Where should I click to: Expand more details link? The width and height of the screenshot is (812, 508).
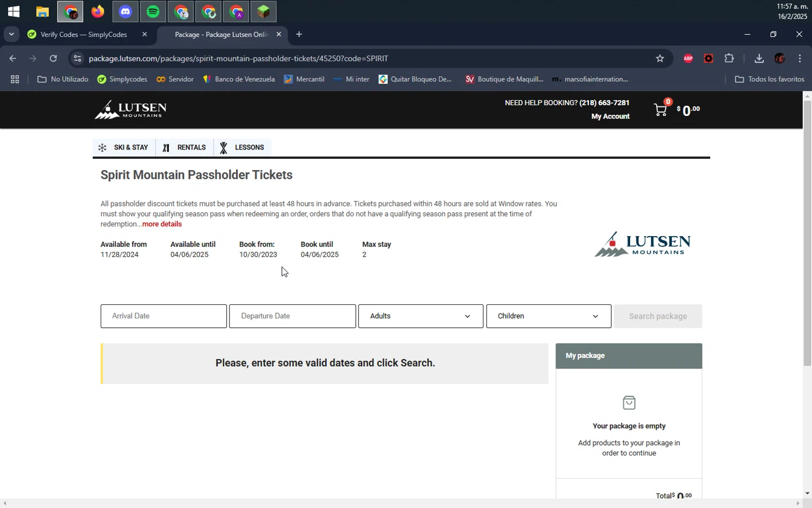point(162,224)
